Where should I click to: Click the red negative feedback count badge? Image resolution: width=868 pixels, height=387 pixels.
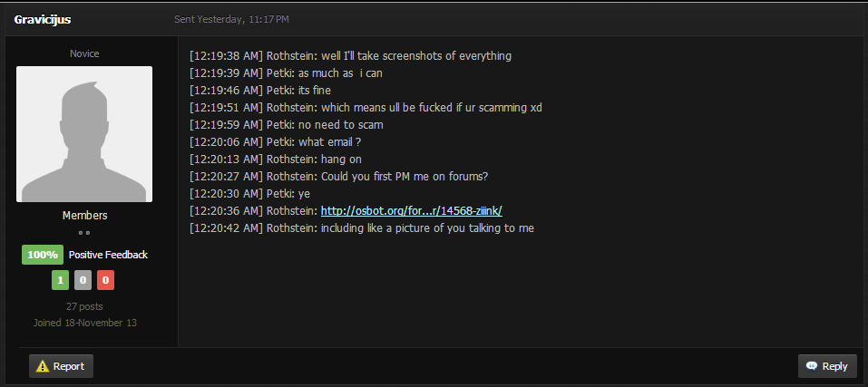[106, 280]
